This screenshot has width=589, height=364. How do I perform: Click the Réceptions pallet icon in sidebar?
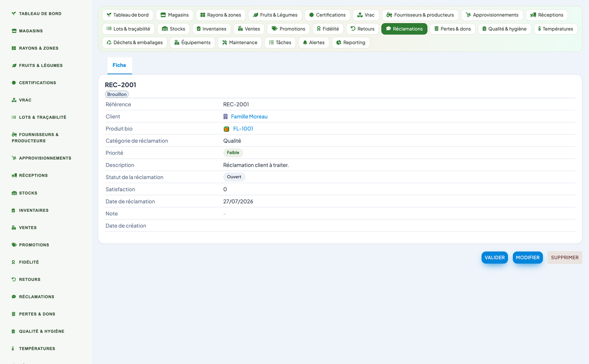[x=14, y=175]
